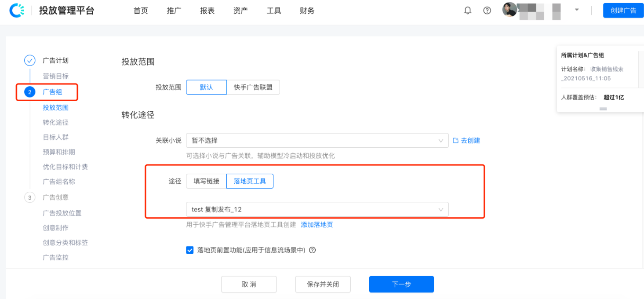
Task: Uncheck the 落地页前置功能 checkbox
Action: pyautogui.click(x=189, y=250)
